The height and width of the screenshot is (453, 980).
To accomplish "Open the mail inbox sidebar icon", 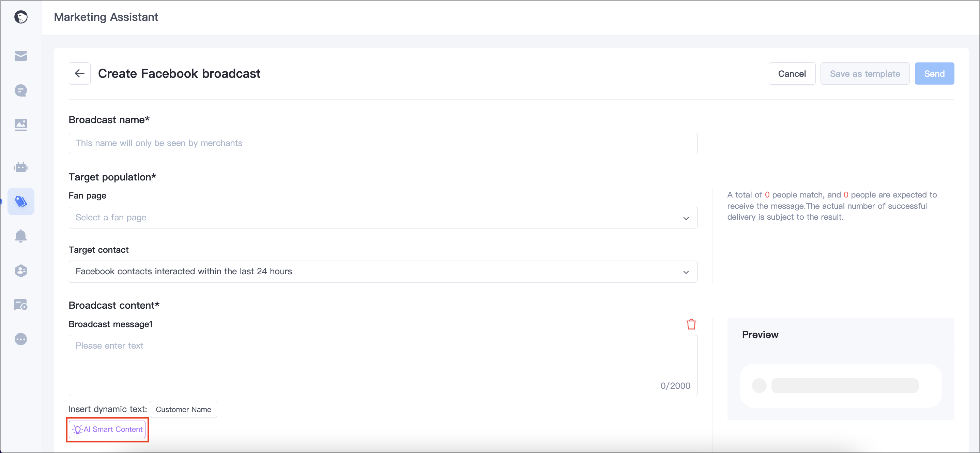I will coord(21,56).
